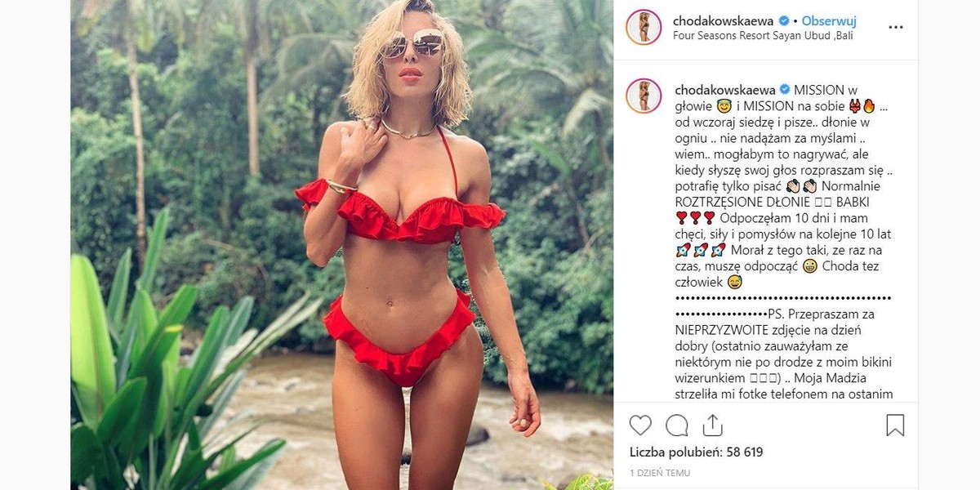Open the header profile avatar
The height and width of the screenshot is (490, 980).
(644, 27)
